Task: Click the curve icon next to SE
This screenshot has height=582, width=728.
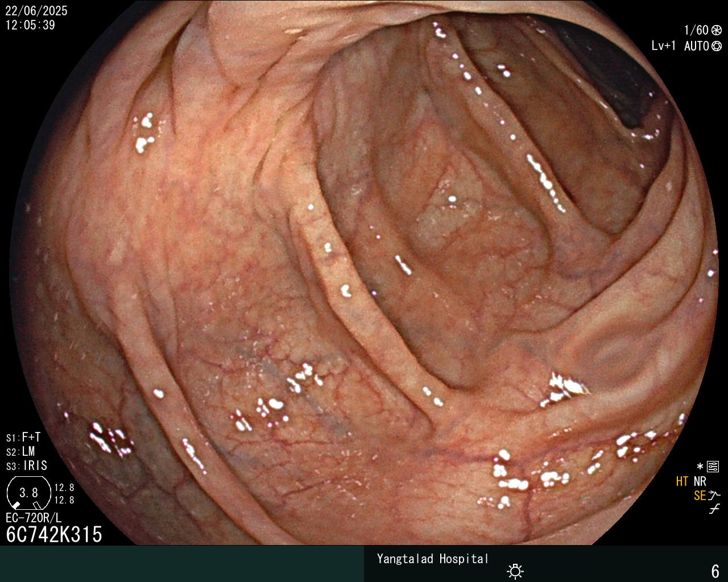Action: pos(714,496)
